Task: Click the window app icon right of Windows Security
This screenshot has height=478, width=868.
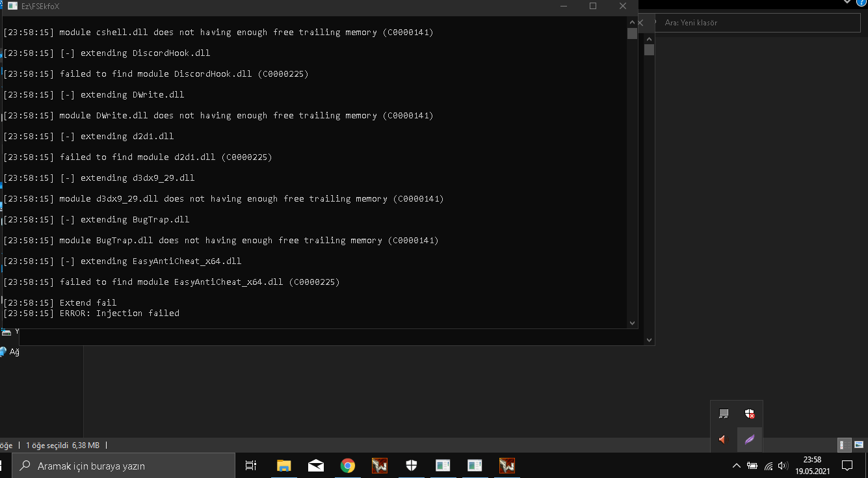Action: [x=443, y=466]
